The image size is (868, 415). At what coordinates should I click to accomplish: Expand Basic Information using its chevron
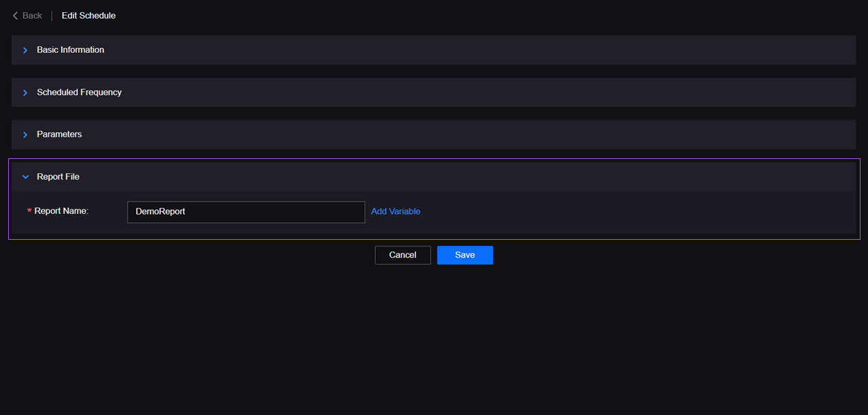(25, 50)
